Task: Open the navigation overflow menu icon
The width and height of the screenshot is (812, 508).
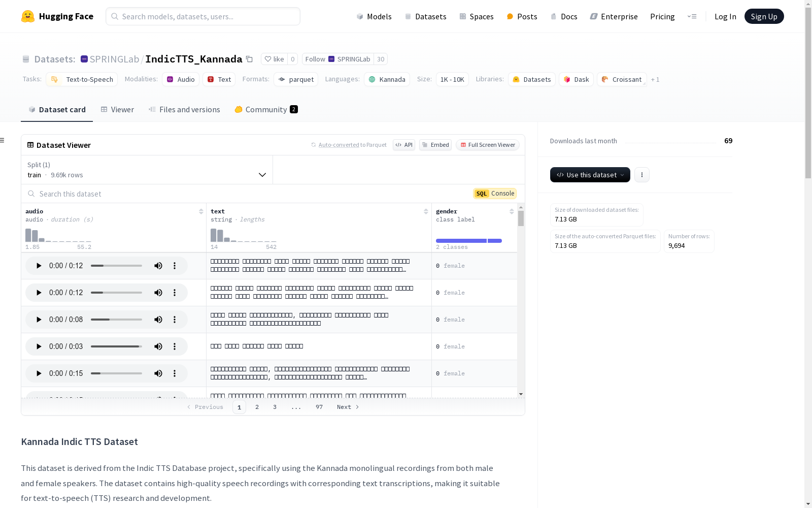Action: pos(692,16)
